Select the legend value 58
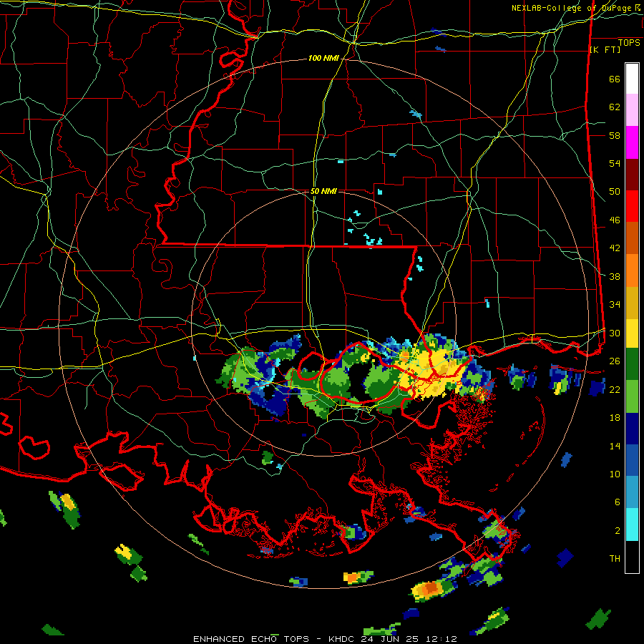The width and height of the screenshot is (644, 644). (615, 135)
